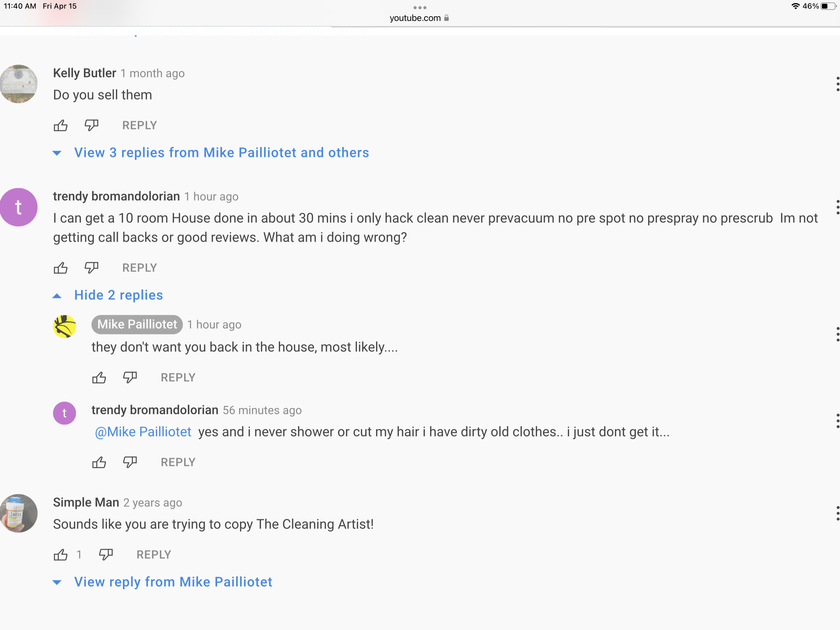This screenshot has height=630, width=840.
Task: Expand View reply from Mike Pailliotet
Action: point(173,582)
